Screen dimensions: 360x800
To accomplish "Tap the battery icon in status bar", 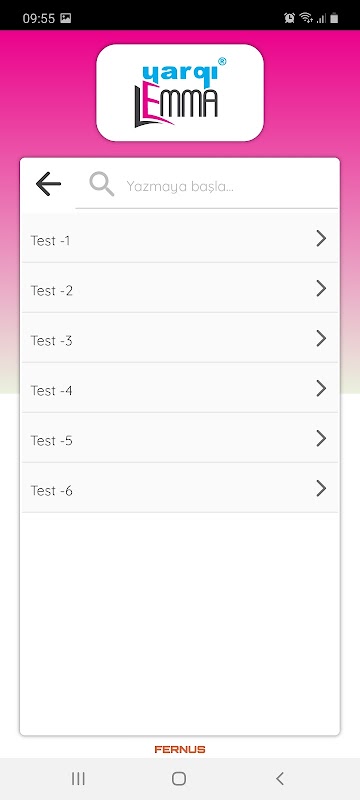I will click(334, 18).
